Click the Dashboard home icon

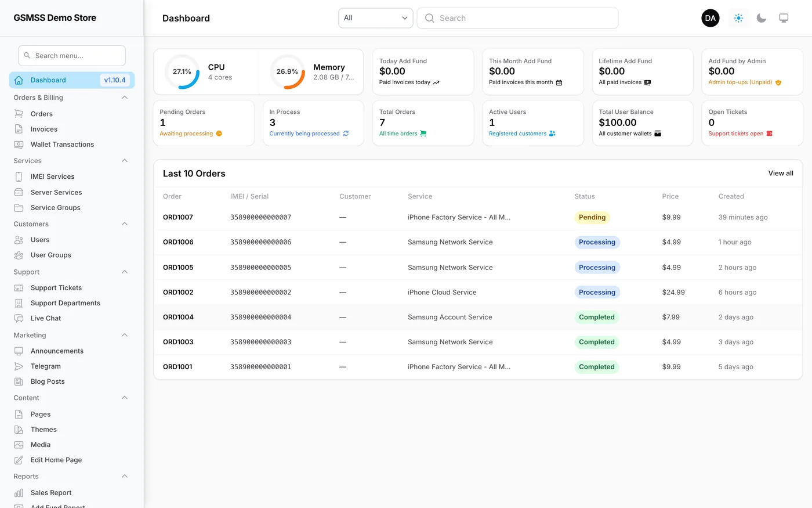pos(19,80)
